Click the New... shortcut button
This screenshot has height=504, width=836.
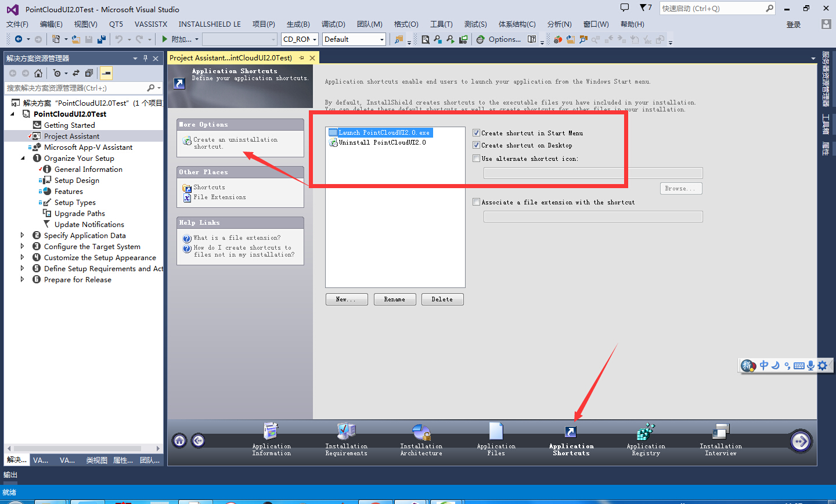pyautogui.click(x=346, y=299)
